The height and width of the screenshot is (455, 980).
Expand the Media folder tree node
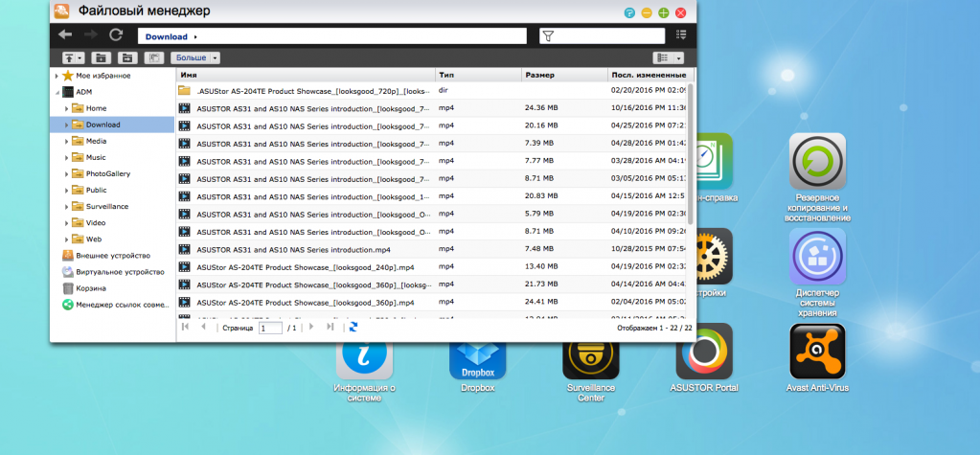click(x=67, y=141)
